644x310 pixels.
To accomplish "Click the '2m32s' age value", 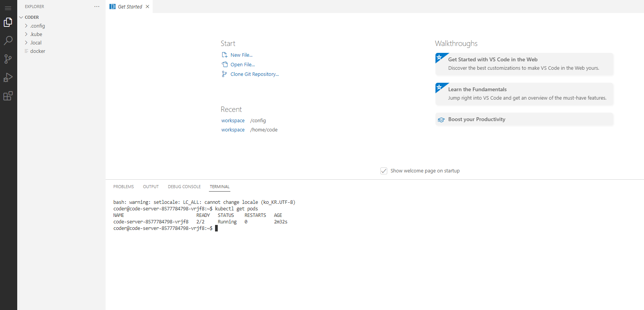I will coord(280,221).
